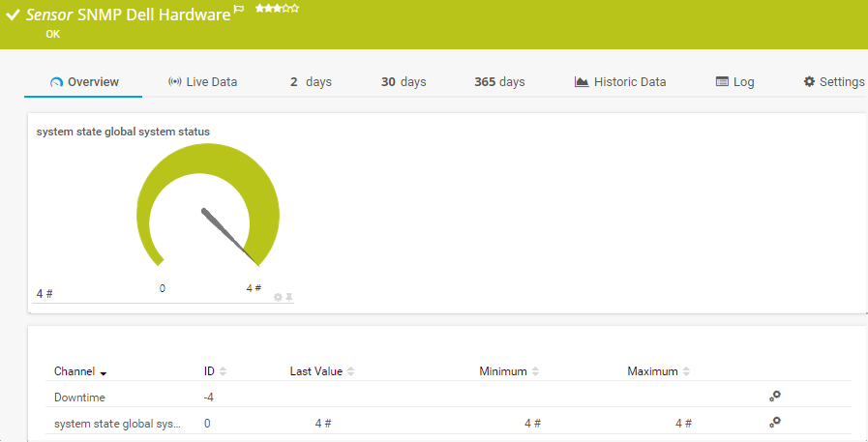The width and height of the screenshot is (868, 442).
Task: Set priority using the star rating
Action: (x=277, y=9)
